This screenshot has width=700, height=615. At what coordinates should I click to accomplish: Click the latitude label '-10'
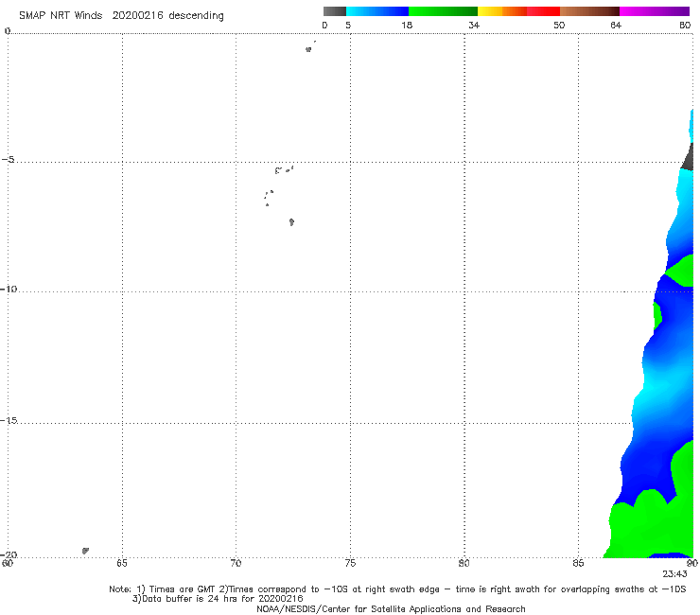9,289
